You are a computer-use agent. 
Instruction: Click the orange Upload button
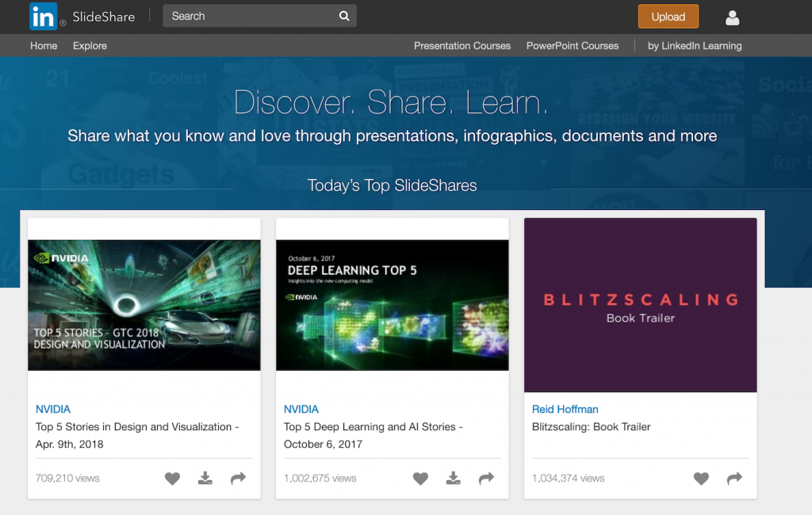(x=668, y=17)
